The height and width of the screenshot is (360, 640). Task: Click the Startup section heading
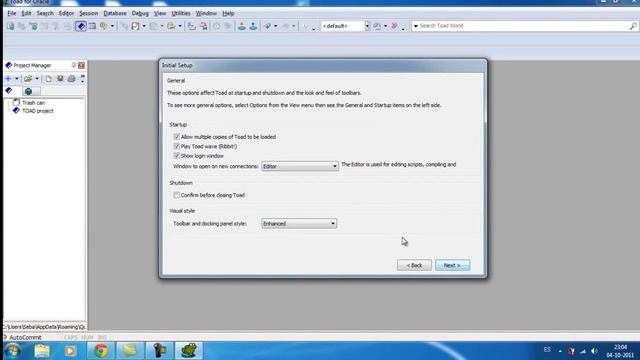pos(178,124)
